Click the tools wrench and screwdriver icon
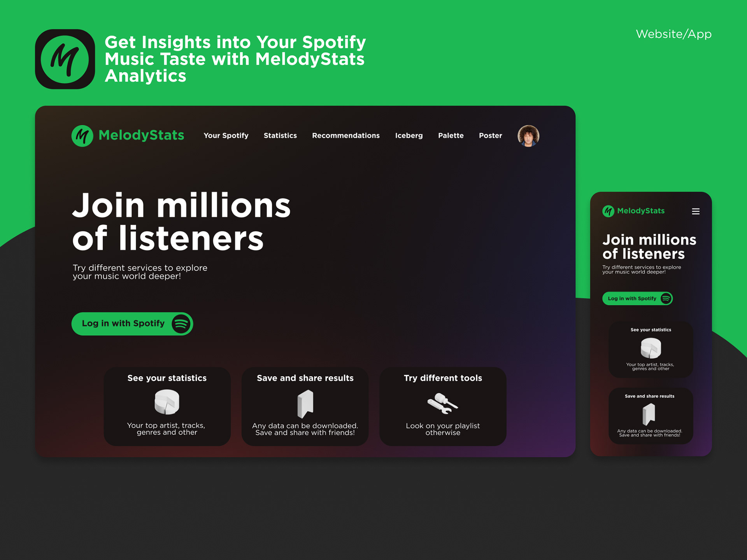Viewport: 747px width, 560px height. tap(443, 403)
